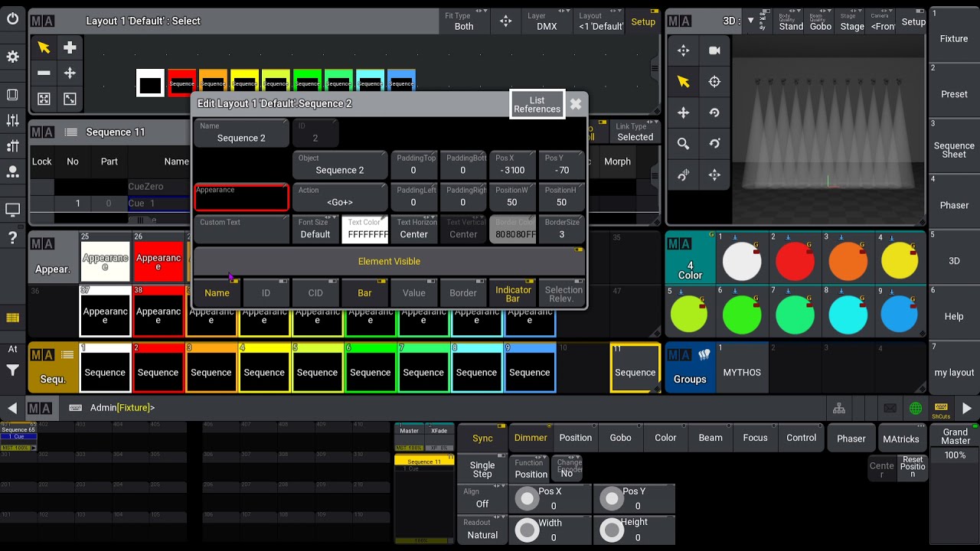Image resolution: width=980 pixels, height=551 pixels.
Task: Click the camera icon in the 3D toolbar
Action: tap(714, 51)
